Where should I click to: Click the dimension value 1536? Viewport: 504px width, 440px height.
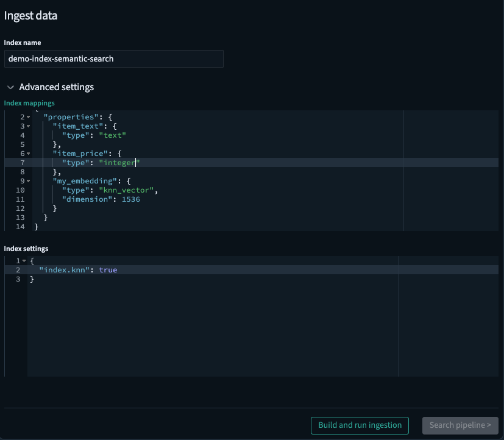[x=131, y=199]
